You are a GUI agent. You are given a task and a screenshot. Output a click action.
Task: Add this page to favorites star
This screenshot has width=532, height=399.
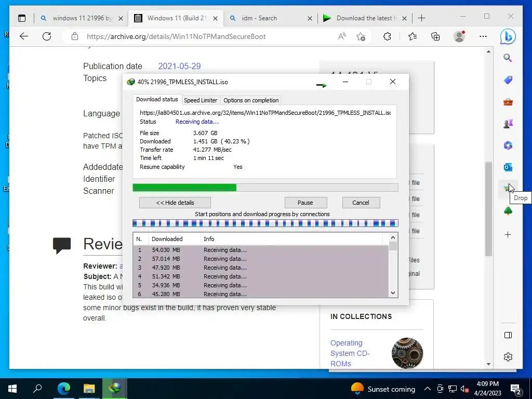tap(361, 36)
